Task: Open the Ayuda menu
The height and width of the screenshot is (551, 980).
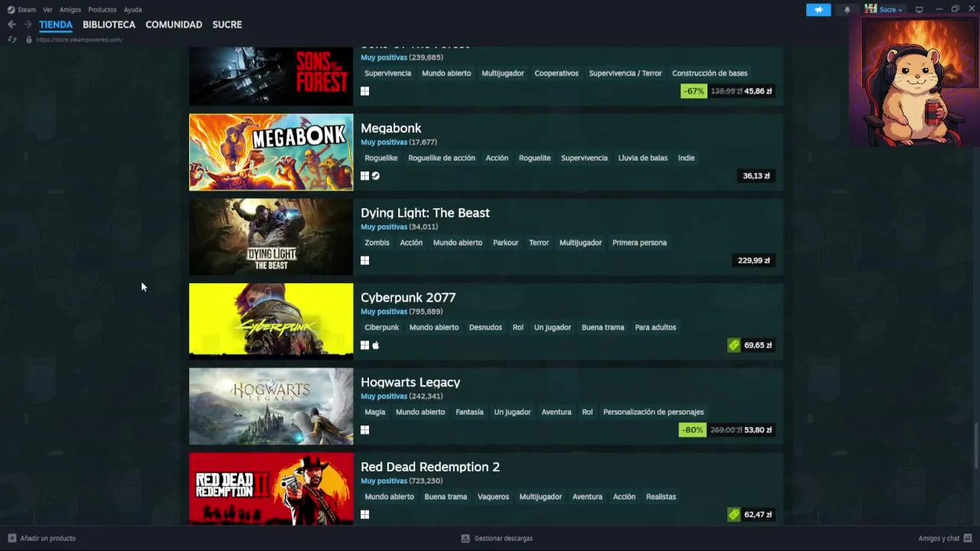Action: pos(132,10)
